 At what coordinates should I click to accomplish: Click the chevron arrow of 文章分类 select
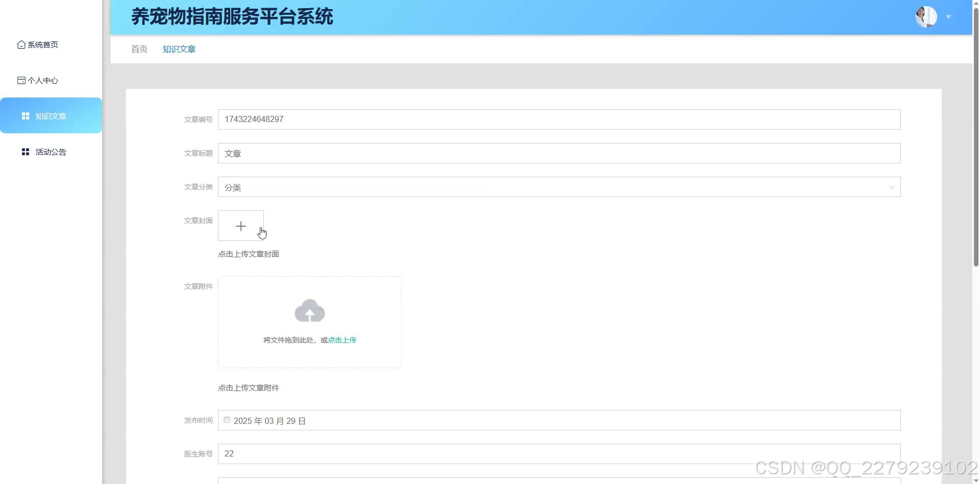coord(892,187)
